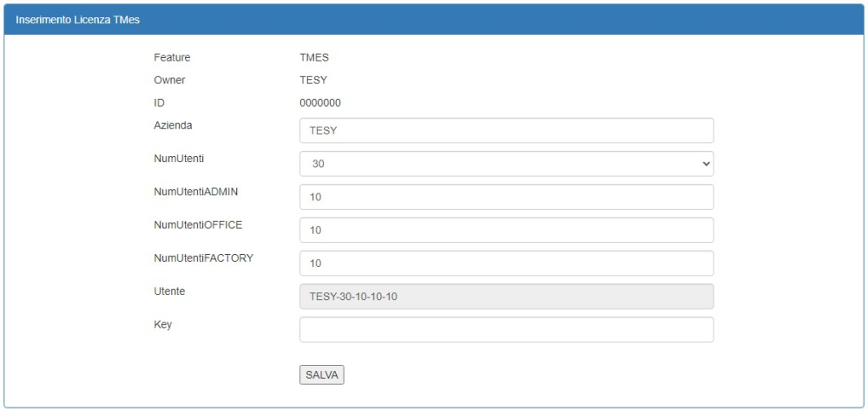This screenshot has height=411, width=868.
Task: Select the NumUtentiOFFICE input box
Action: [x=506, y=230]
